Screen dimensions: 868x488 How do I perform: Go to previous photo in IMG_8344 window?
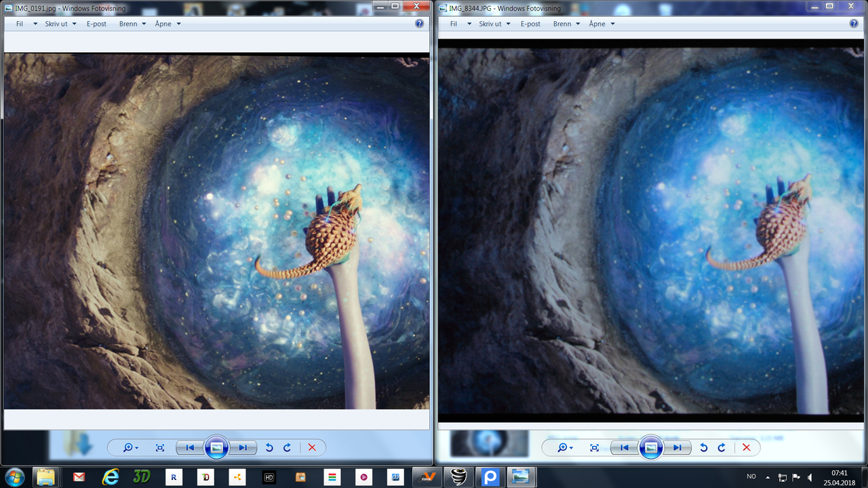624,447
